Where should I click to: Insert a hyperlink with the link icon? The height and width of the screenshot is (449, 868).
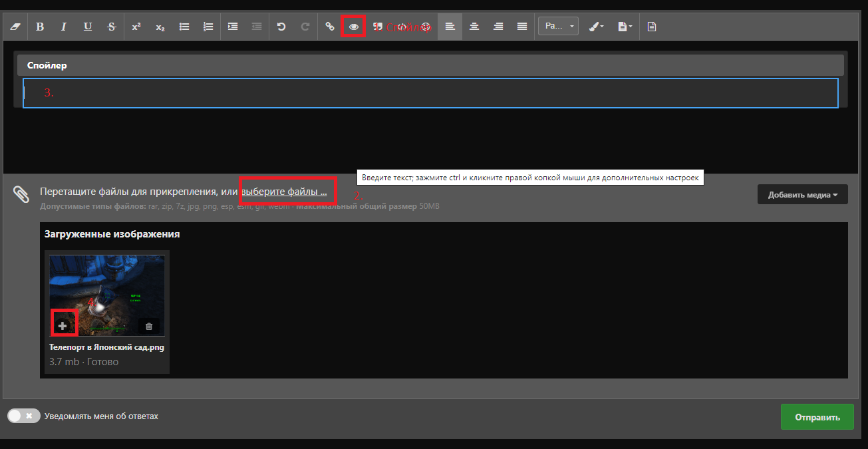(x=329, y=27)
